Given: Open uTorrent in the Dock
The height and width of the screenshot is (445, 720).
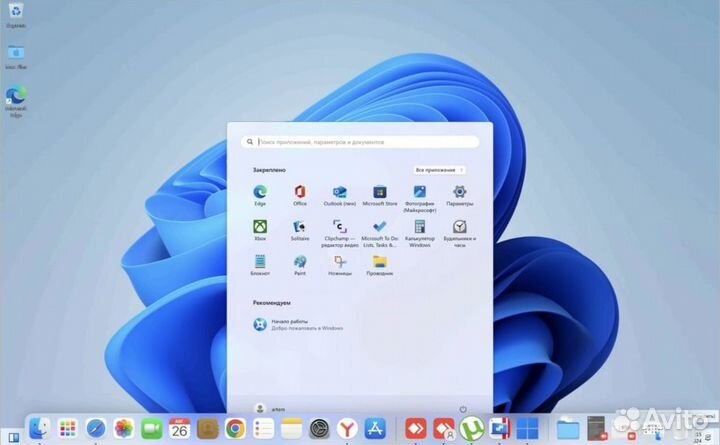Looking at the screenshot, I should click(x=472, y=429).
